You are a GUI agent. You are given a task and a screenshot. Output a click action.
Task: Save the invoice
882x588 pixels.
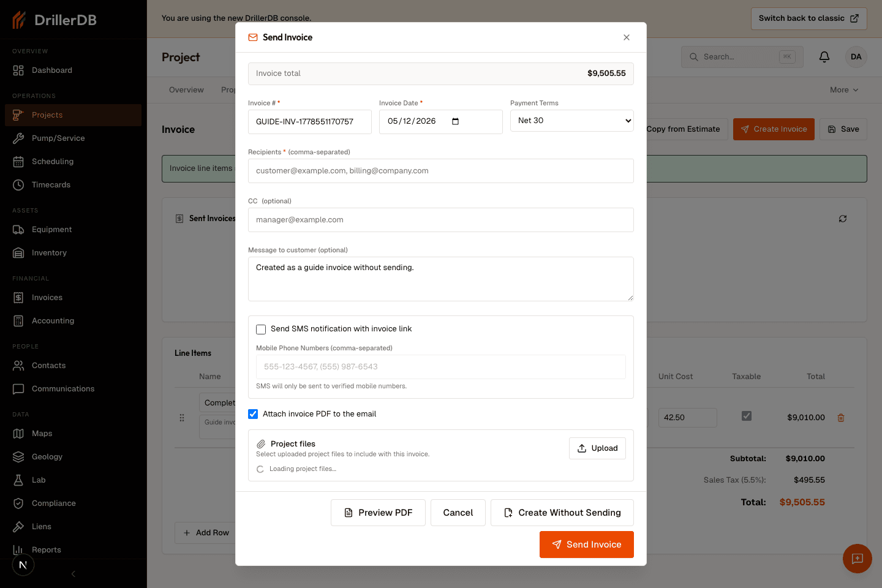843,129
